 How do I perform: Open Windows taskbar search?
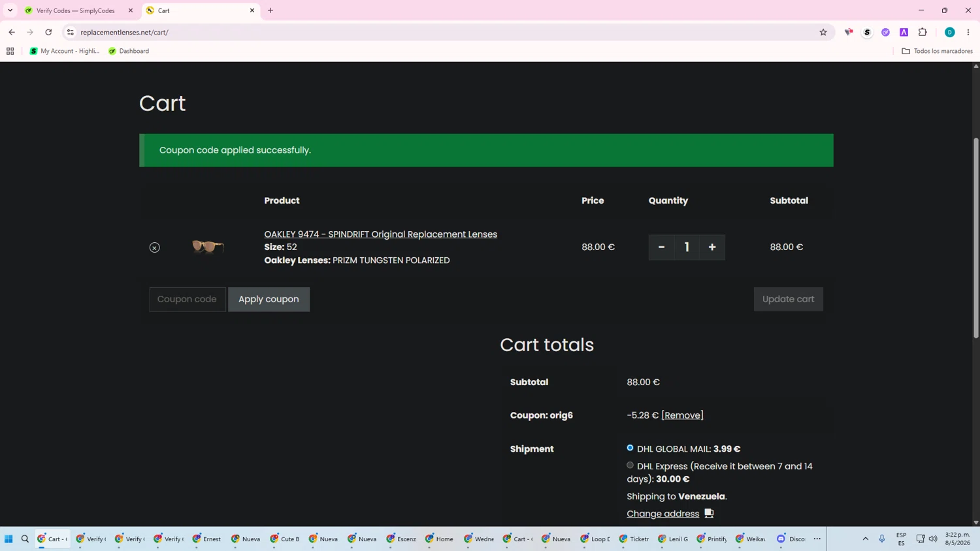(25, 539)
